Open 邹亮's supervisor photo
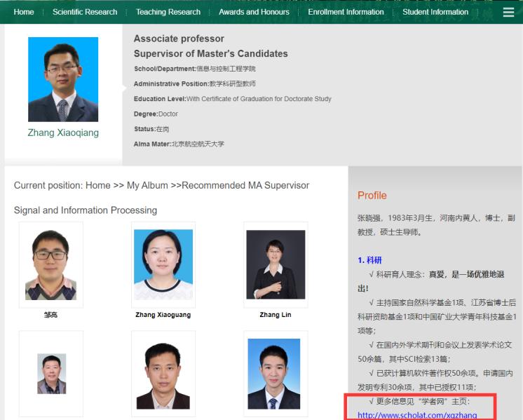This screenshot has width=523, height=420. pyautogui.click(x=51, y=264)
